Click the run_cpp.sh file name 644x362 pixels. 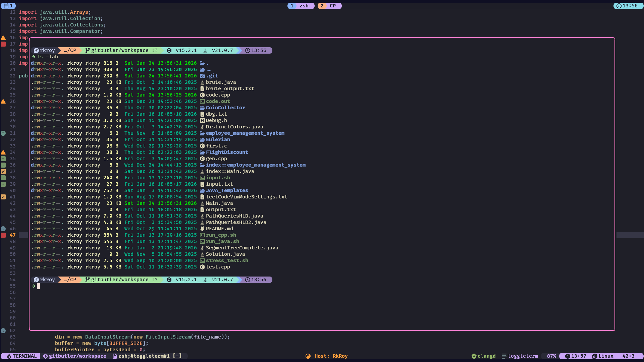point(221,235)
